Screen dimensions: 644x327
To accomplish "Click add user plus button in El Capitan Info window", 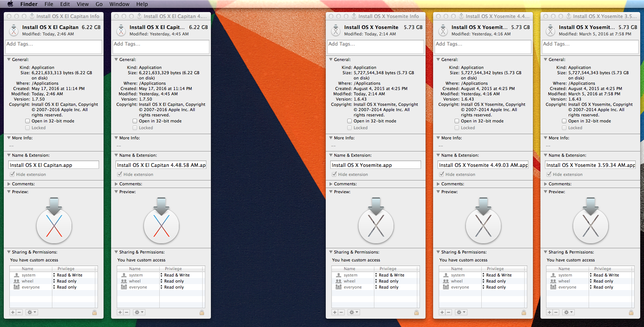I will pos(13,312).
